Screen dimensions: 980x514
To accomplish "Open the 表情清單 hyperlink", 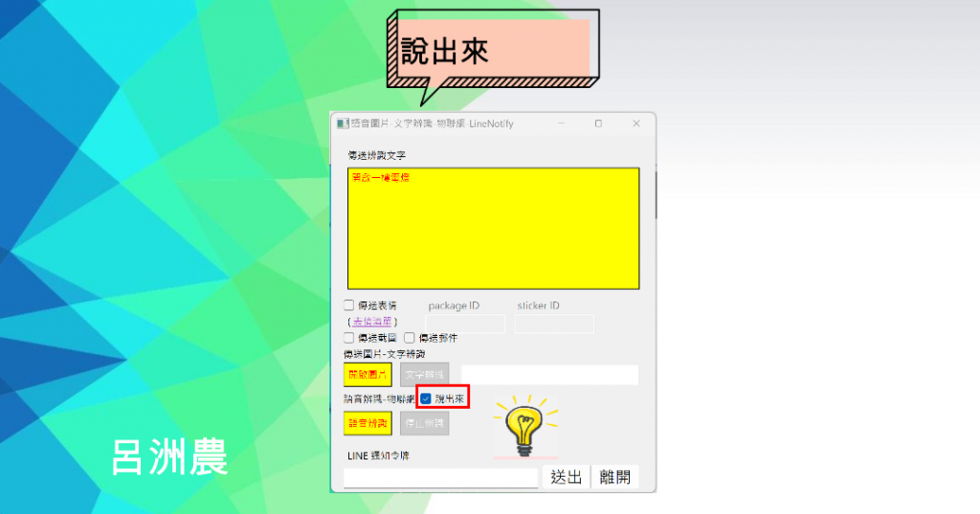I will point(372,322).
